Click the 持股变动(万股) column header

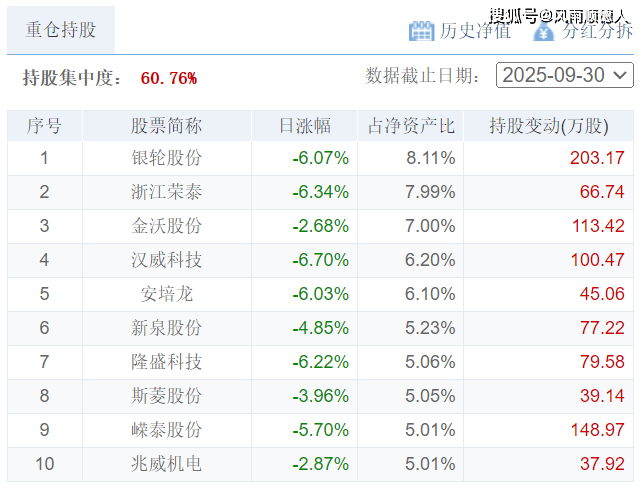tap(547, 126)
